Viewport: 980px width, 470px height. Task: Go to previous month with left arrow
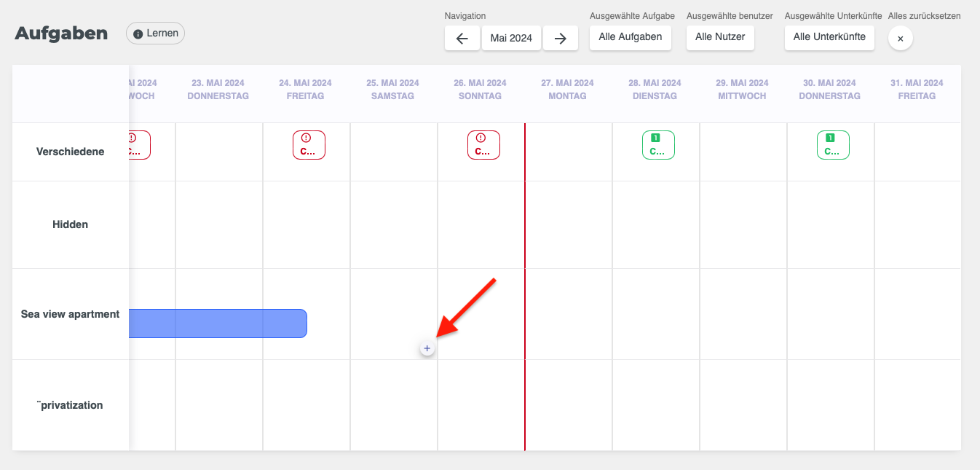462,39
